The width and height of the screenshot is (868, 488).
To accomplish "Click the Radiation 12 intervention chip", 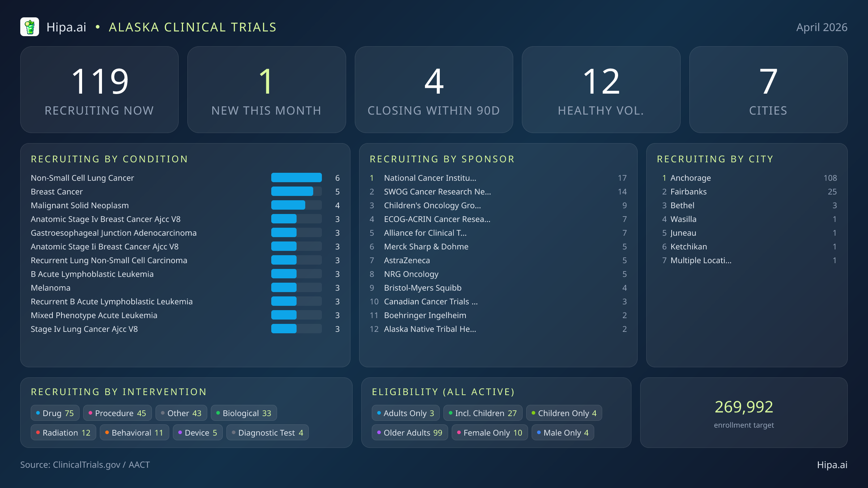I will coord(63,432).
